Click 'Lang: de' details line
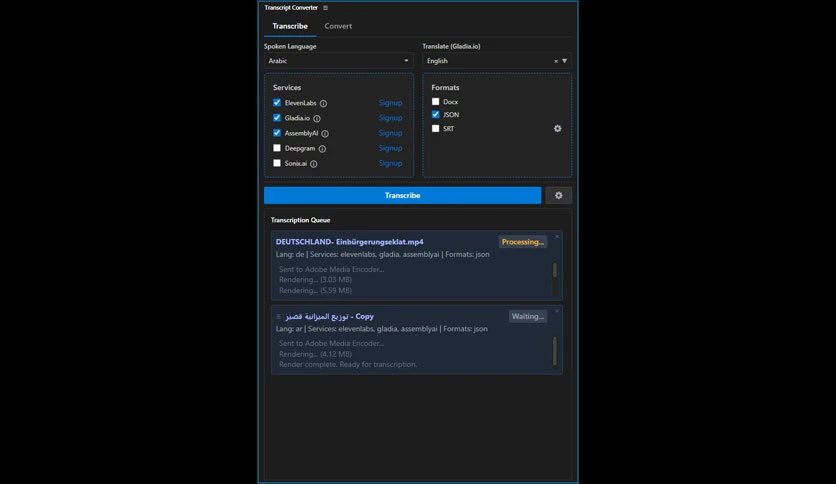This screenshot has height=484, width=836. click(x=382, y=255)
